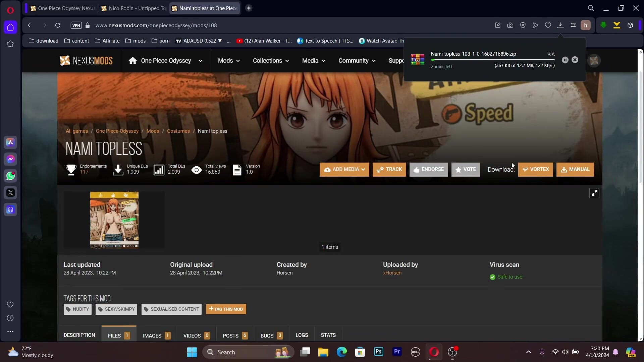Open the Opera downloads toolbar icon
Viewport: 644px width, 362px height.
point(560,25)
